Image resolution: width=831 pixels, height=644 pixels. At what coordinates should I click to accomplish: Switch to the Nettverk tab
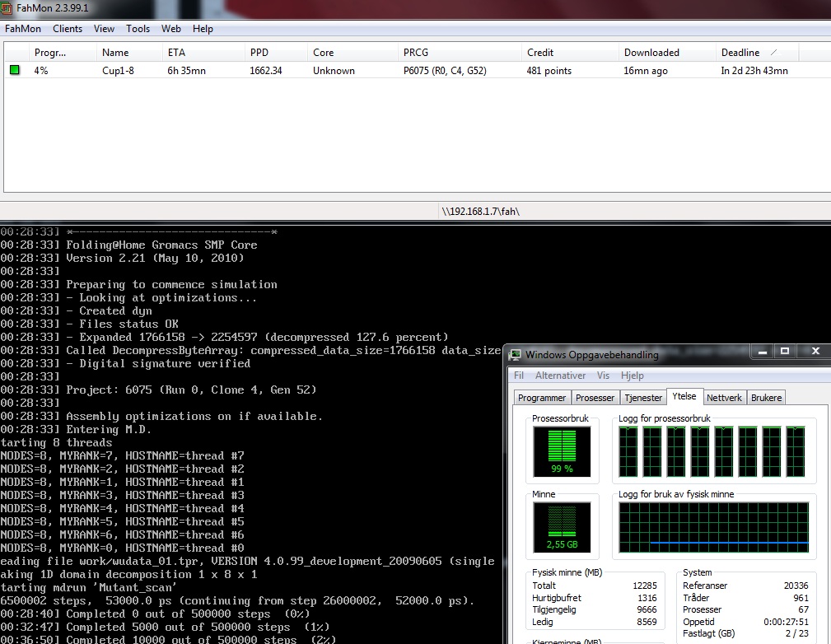(724, 398)
